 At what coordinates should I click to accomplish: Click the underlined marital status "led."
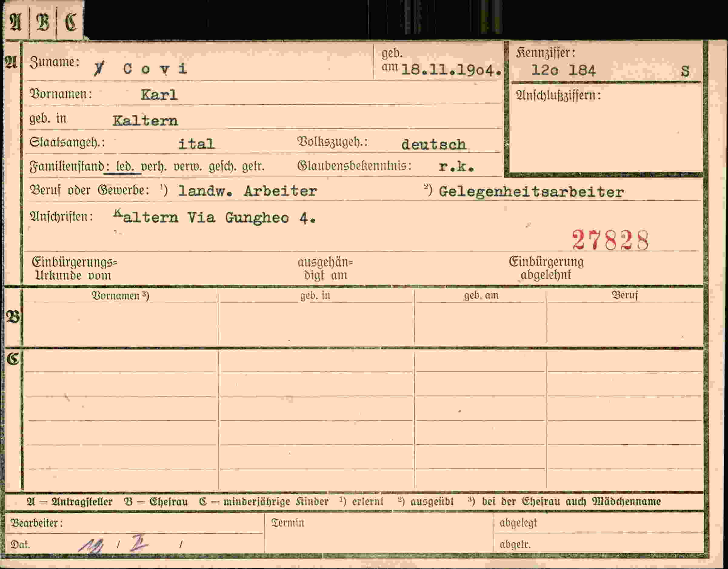(x=125, y=166)
